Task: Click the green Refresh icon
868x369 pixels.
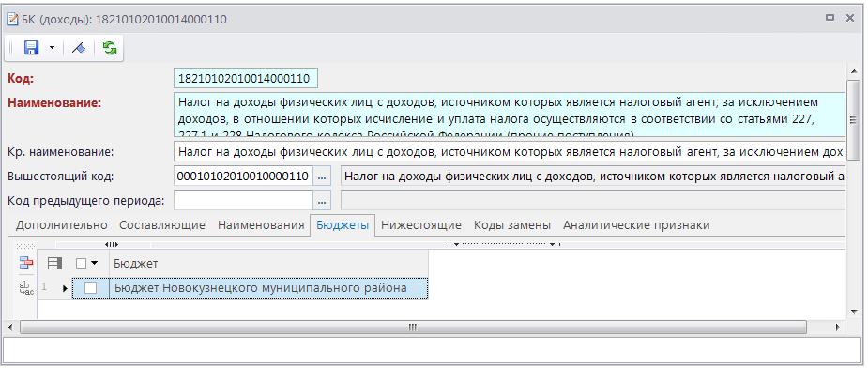Action: pyautogui.click(x=110, y=48)
